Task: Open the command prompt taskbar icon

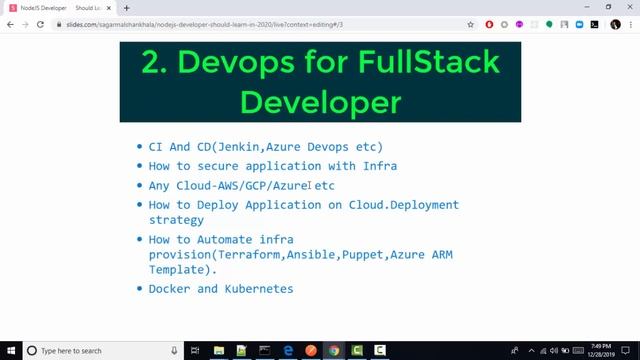Action: coord(264,351)
